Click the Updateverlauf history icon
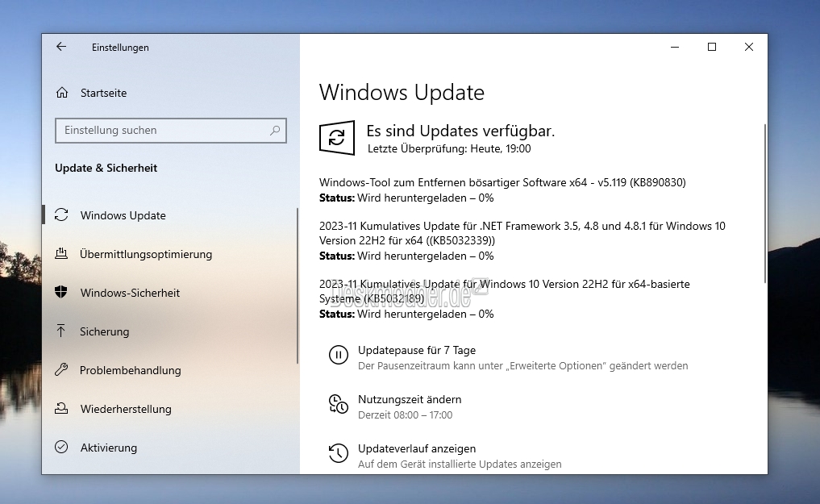The height and width of the screenshot is (504, 820). coord(339,453)
